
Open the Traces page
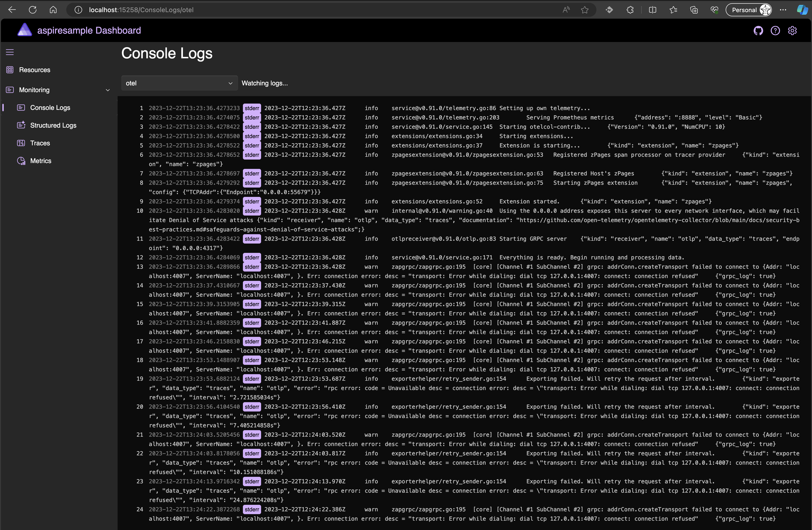coord(40,143)
